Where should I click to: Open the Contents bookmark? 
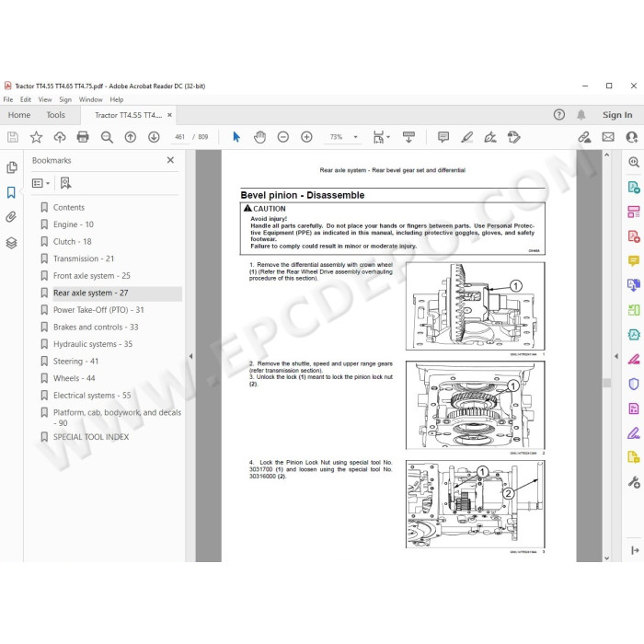point(69,207)
